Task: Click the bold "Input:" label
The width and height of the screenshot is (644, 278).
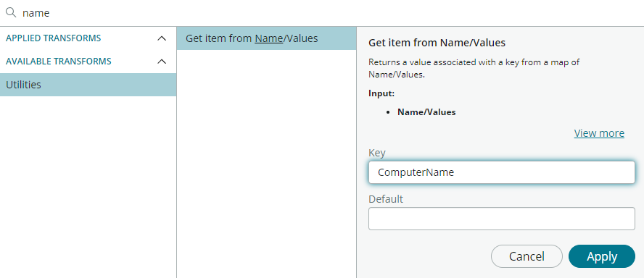Action: pyautogui.click(x=381, y=93)
